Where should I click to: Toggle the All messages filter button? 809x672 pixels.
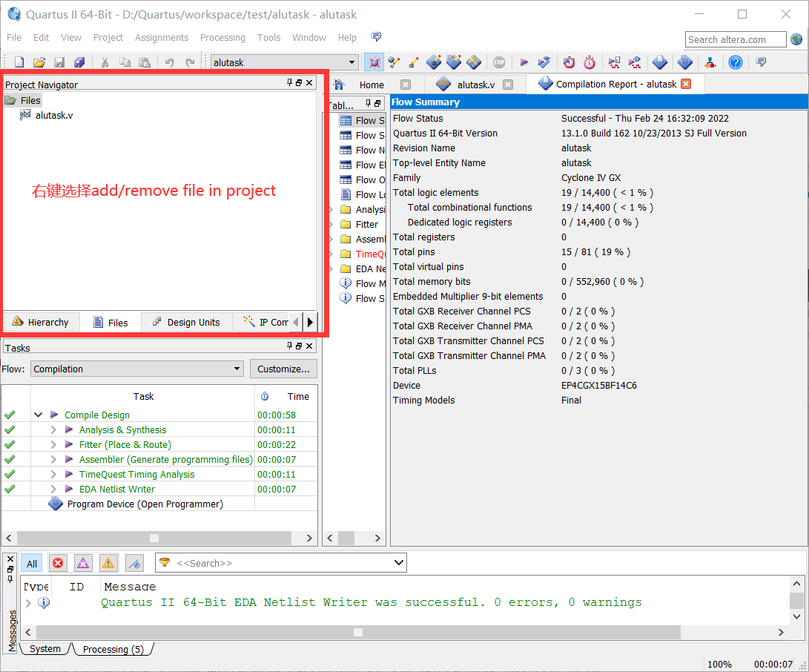click(31, 563)
